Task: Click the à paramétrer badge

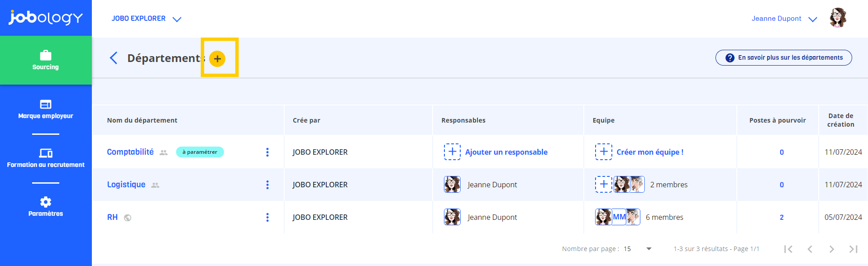Action: pyautogui.click(x=200, y=152)
